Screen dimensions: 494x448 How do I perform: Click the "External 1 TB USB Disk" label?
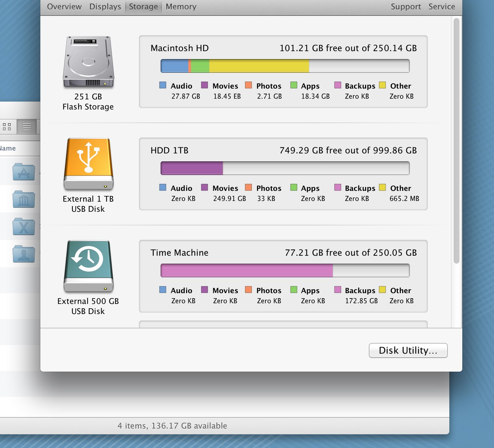point(88,204)
